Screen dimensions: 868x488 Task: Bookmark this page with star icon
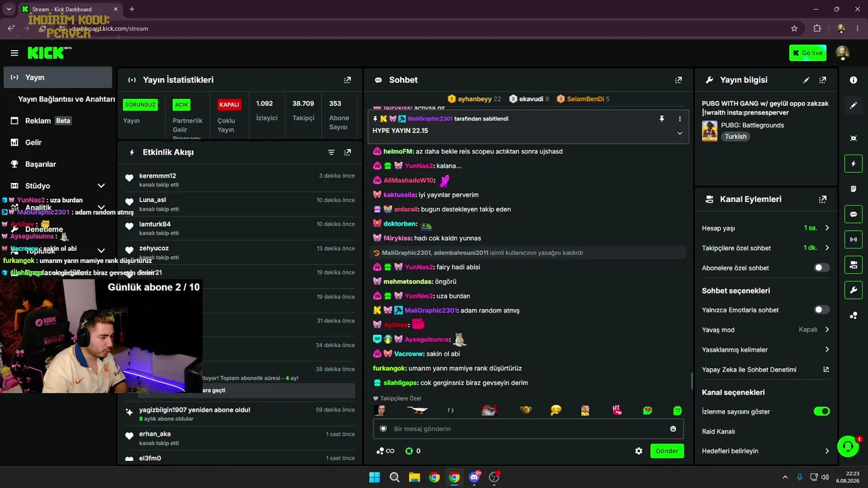coord(794,28)
